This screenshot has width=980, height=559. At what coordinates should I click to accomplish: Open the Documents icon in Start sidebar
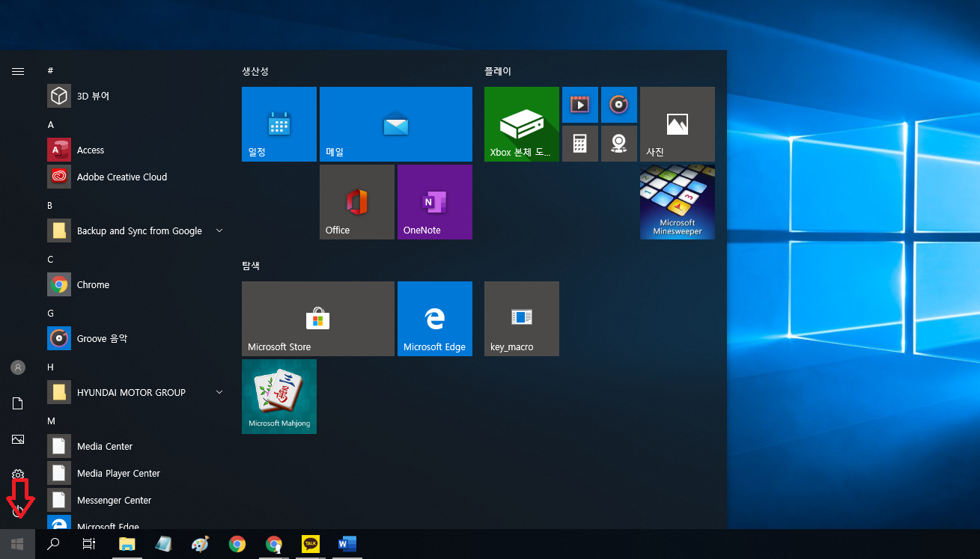click(18, 403)
